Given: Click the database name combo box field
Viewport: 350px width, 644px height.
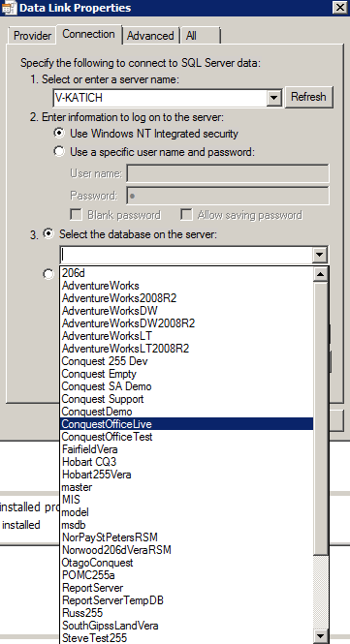Looking at the screenshot, I should click(x=186, y=255).
